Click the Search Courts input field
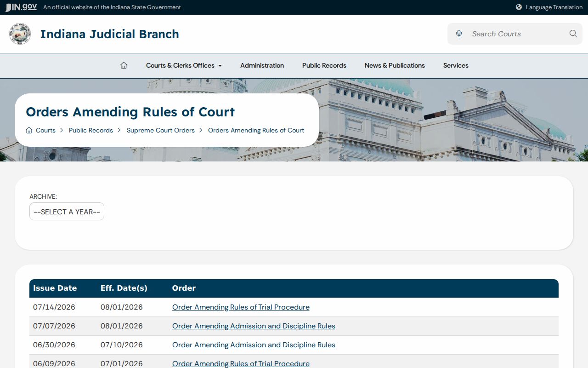The image size is (588, 368). pyautogui.click(x=514, y=34)
